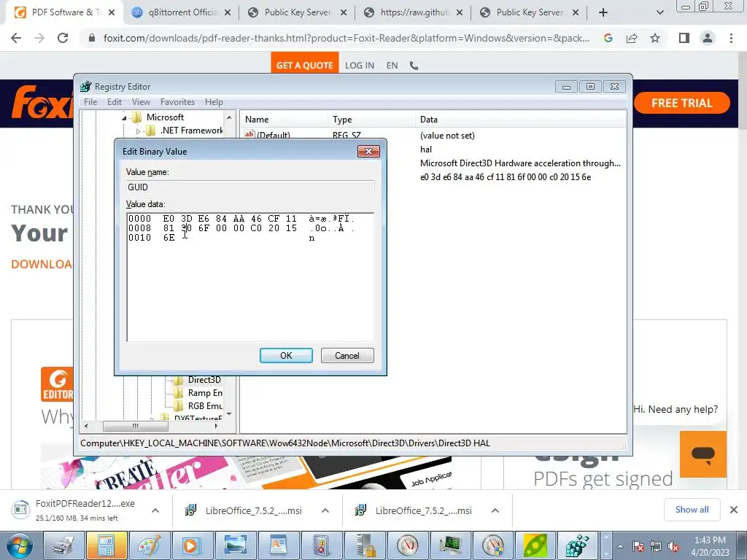This screenshot has width=747, height=560.
Task: Open Chrome's side panel icon
Action: (684, 38)
